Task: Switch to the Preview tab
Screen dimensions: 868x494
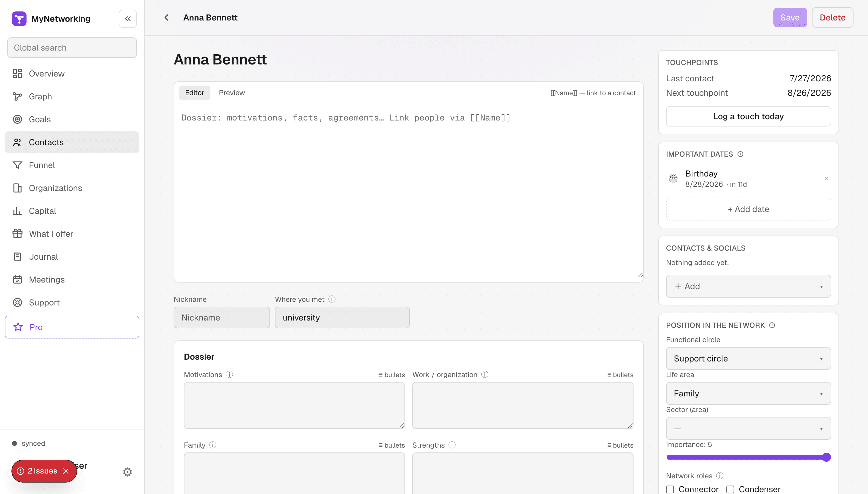Action: pos(232,93)
